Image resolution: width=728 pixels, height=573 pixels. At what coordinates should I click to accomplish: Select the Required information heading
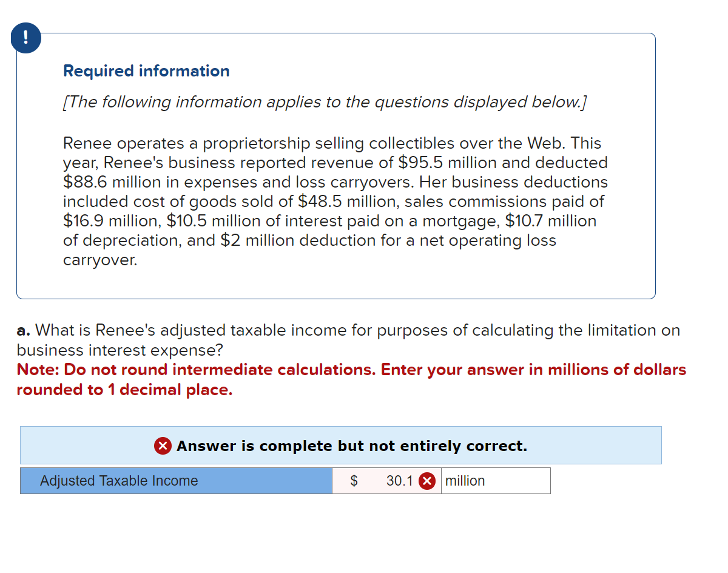pyautogui.click(x=146, y=71)
